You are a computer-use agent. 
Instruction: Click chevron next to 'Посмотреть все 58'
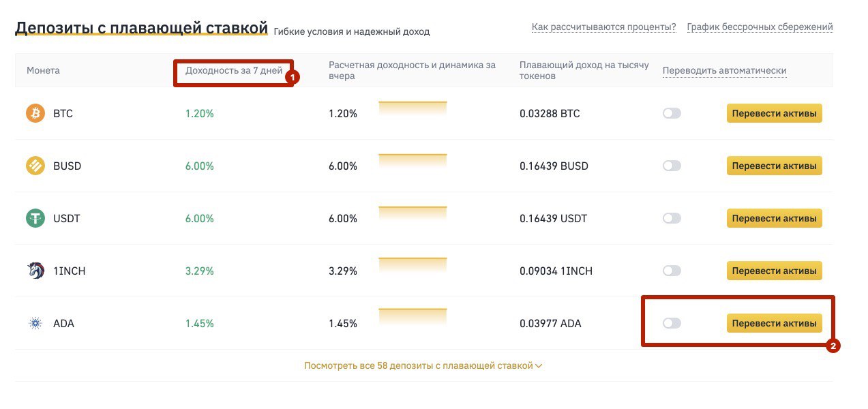[x=539, y=366]
